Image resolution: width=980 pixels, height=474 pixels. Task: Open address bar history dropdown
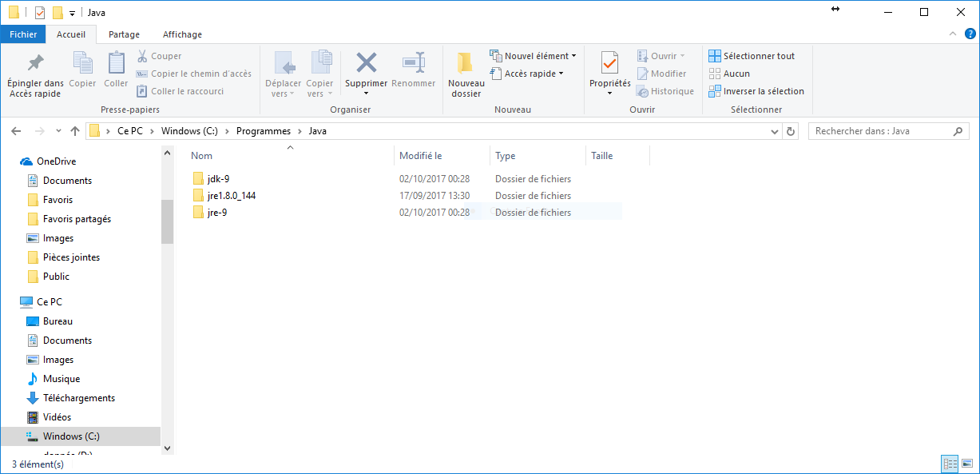pos(775,131)
